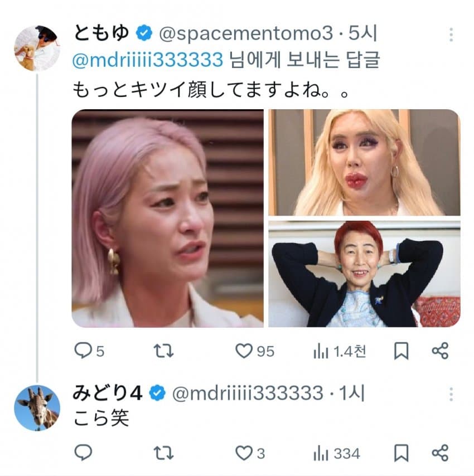Bookmark the こら笑 tweet

tap(401, 453)
